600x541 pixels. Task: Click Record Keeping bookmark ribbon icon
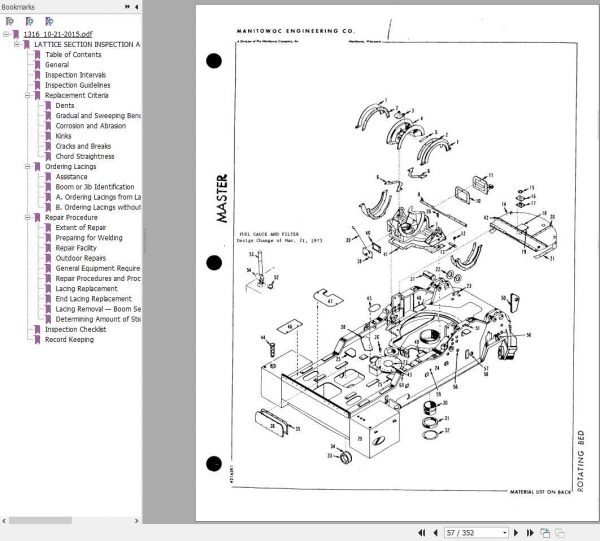(37, 340)
